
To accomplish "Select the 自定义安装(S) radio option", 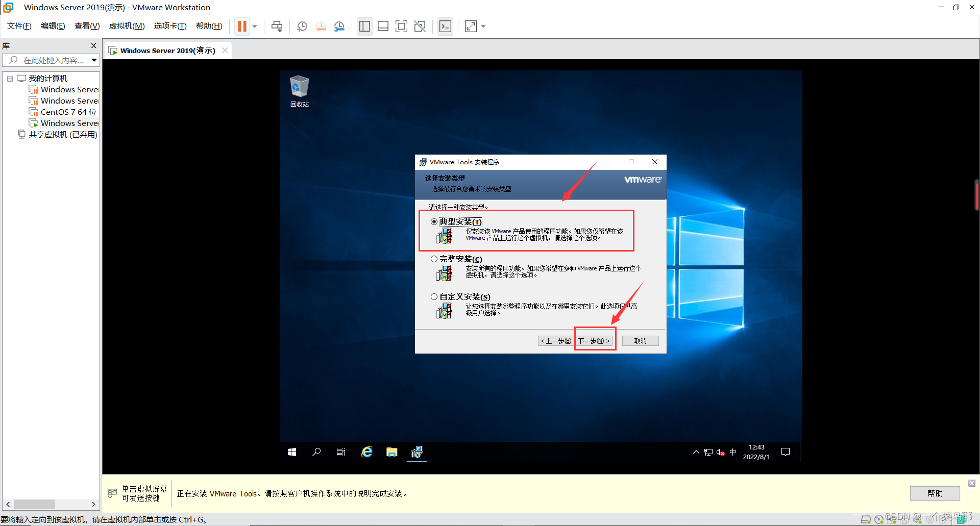I will click(434, 297).
